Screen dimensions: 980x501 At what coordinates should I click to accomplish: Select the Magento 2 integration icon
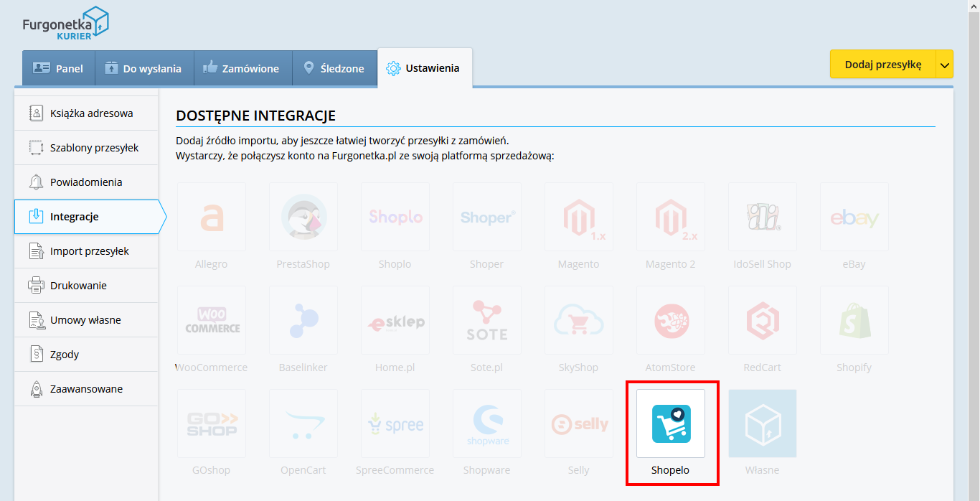pos(670,217)
